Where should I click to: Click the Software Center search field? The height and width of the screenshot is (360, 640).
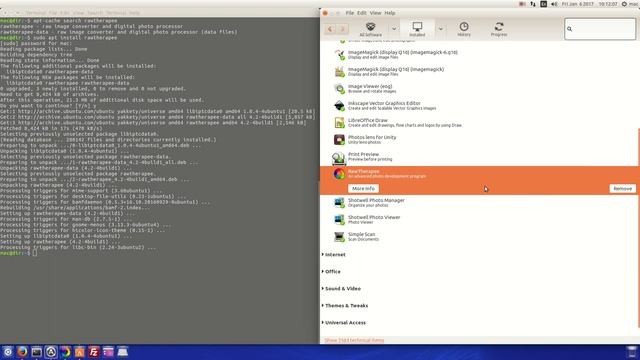click(600, 29)
